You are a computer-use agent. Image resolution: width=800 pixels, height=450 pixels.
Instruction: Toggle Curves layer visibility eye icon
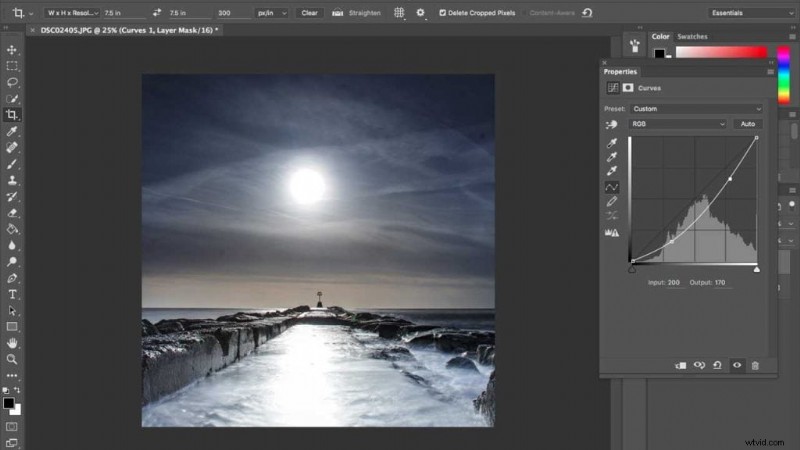click(x=737, y=365)
